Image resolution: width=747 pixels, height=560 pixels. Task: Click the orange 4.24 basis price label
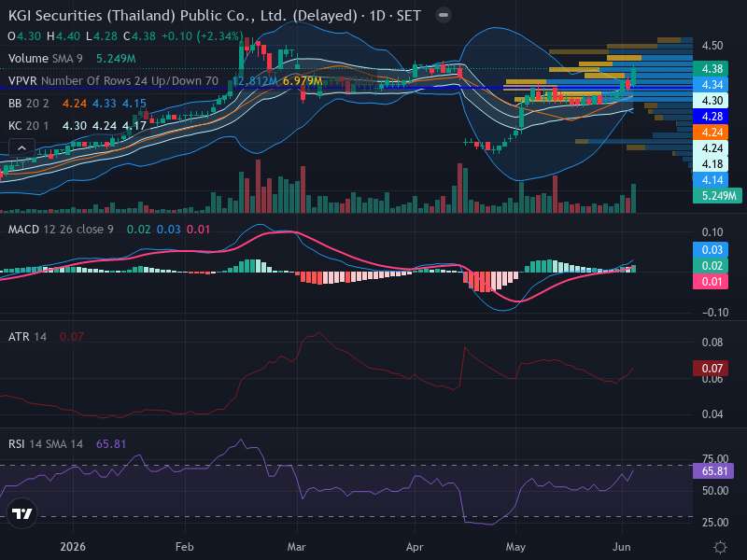pos(711,132)
